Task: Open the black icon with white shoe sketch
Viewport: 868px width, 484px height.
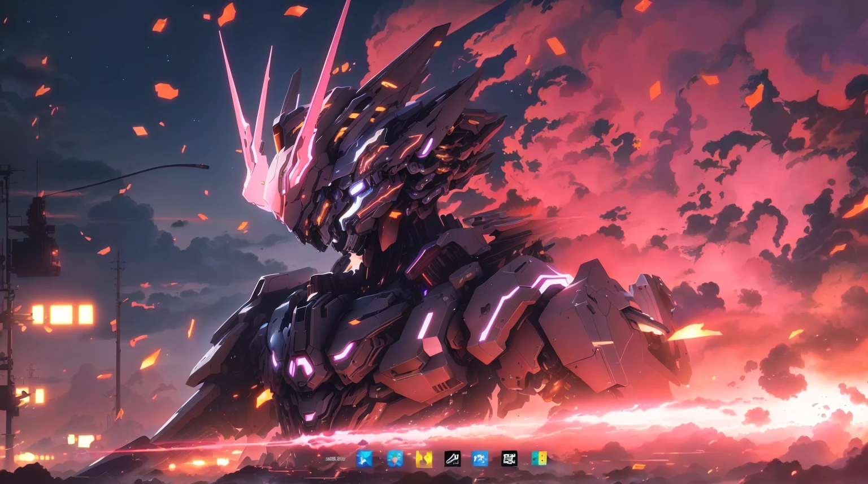Action: (x=452, y=459)
